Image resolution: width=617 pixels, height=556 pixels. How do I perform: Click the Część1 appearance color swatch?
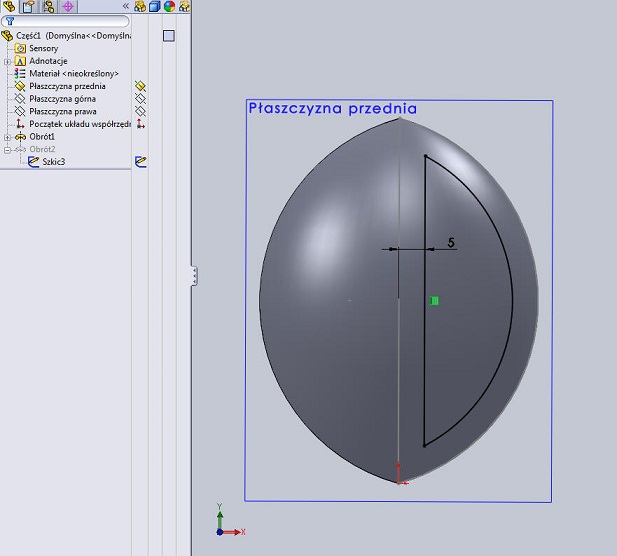point(169,36)
